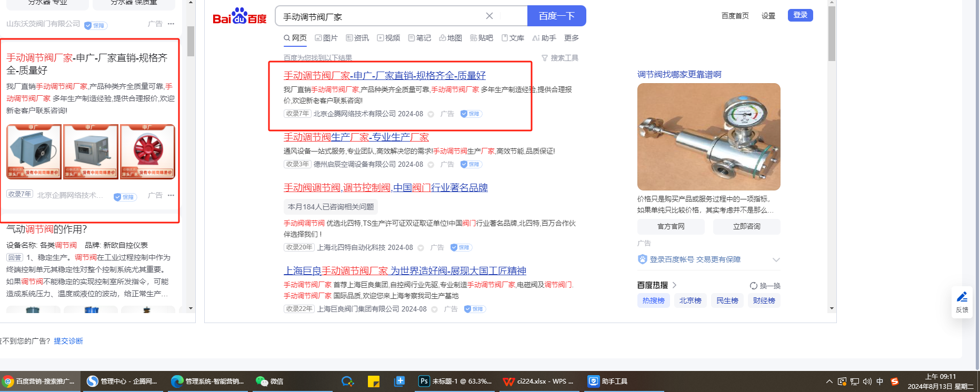Switch to the 贴吧 tab

tap(482, 38)
